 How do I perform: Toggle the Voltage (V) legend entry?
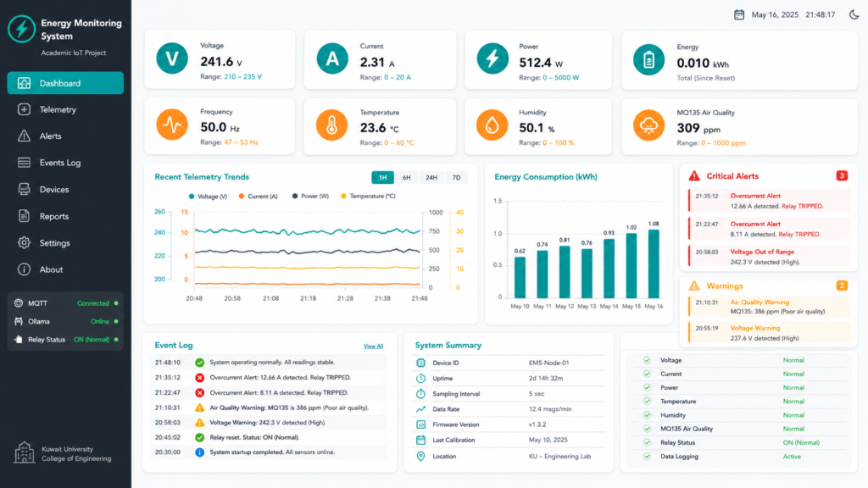208,197
